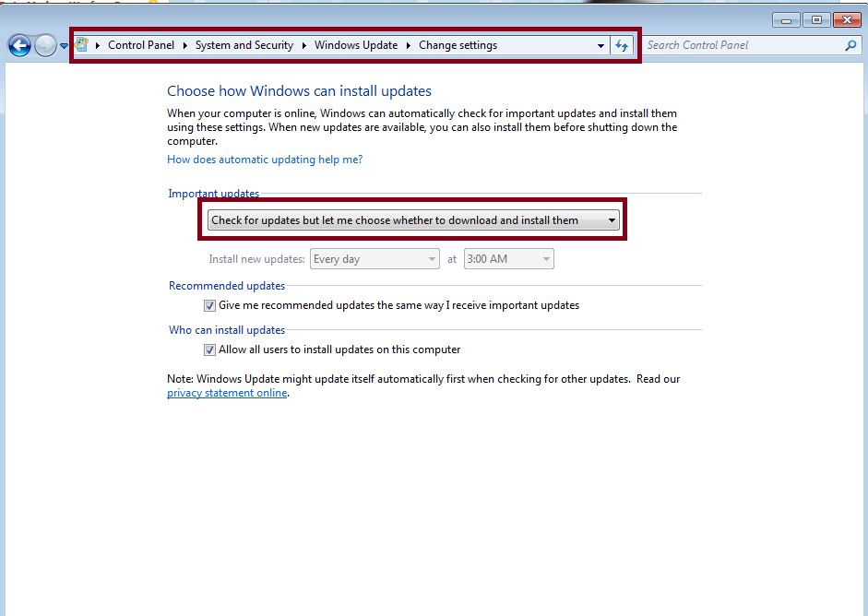Click the Important updates section label
The height and width of the screenshot is (616, 868).
click(214, 193)
